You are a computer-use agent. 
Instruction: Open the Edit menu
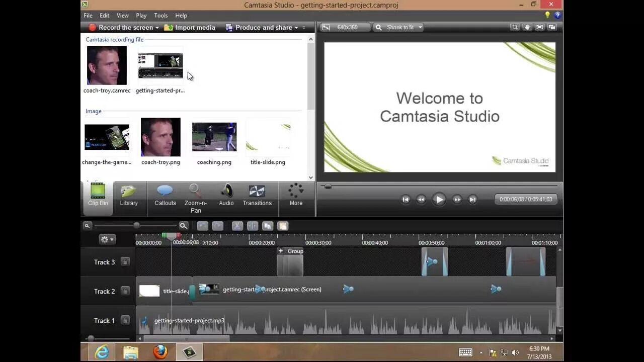point(104,16)
